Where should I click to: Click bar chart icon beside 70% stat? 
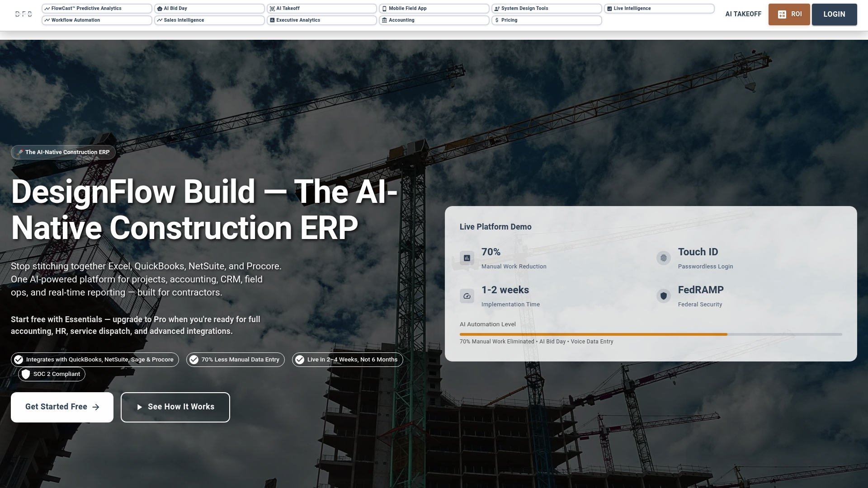pyautogui.click(x=467, y=258)
